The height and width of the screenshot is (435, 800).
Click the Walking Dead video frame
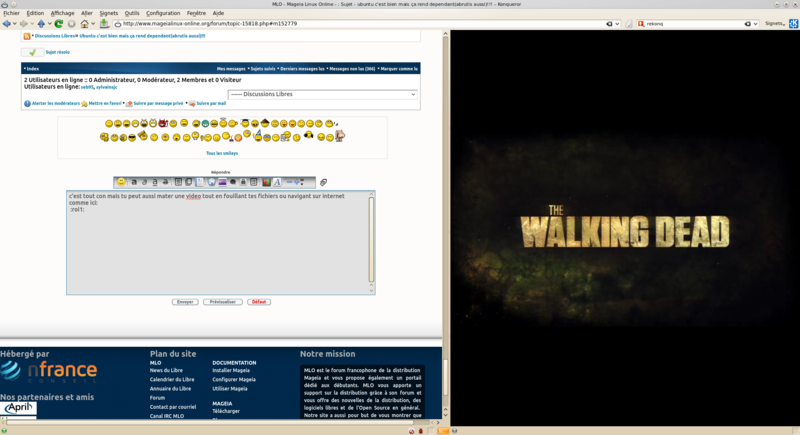point(625,228)
